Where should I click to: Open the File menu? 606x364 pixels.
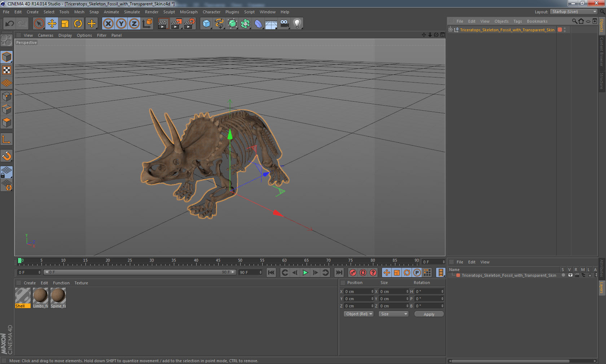pyautogui.click(x=6, y=12)
